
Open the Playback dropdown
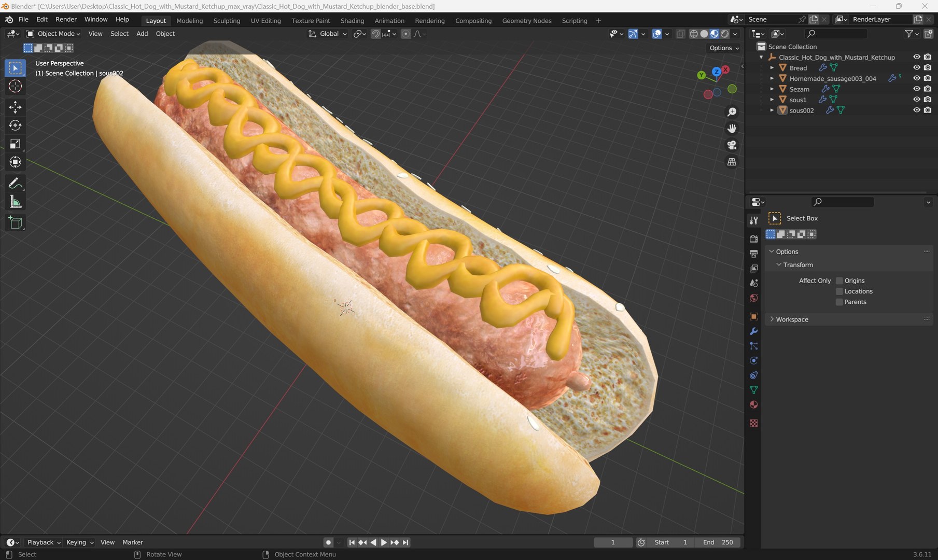coord(44,542)
